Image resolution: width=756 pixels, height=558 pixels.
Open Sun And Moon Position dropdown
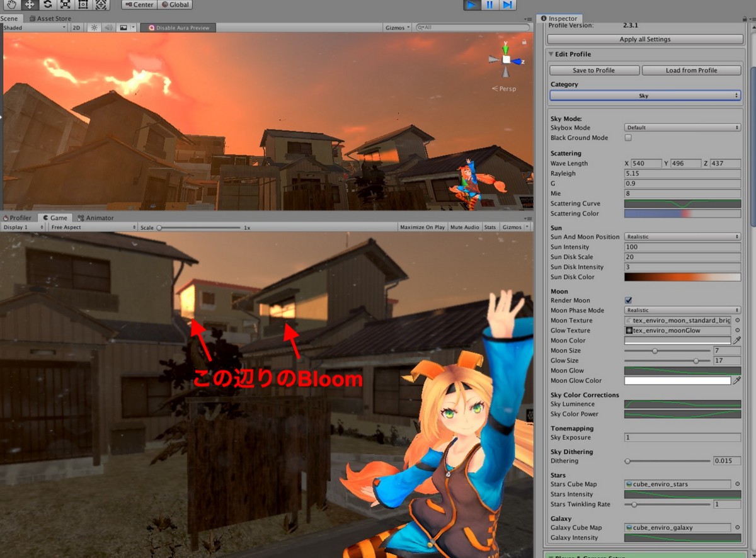[682, 237]
